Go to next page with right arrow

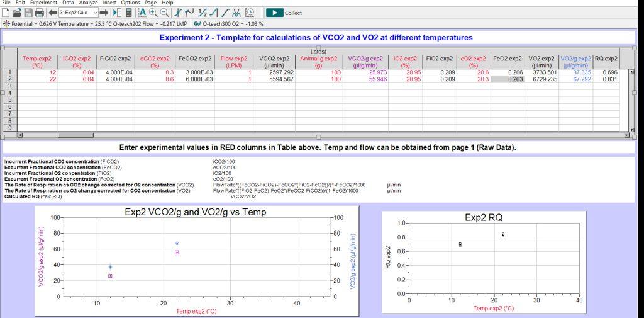(x=104, y=13)
